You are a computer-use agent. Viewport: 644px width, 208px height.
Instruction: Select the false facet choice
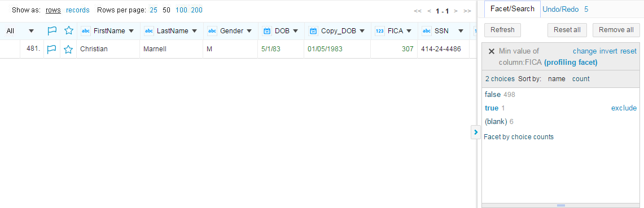[492, 94]
